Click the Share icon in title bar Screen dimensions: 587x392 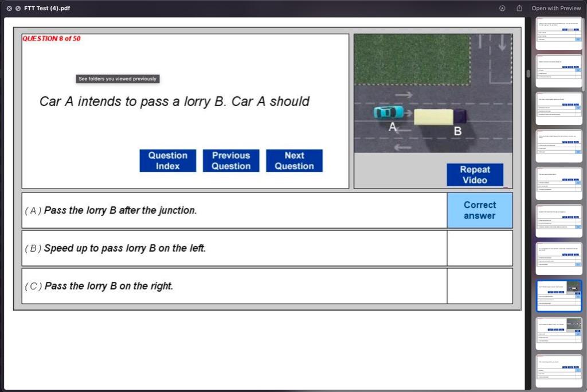point(519,8)
